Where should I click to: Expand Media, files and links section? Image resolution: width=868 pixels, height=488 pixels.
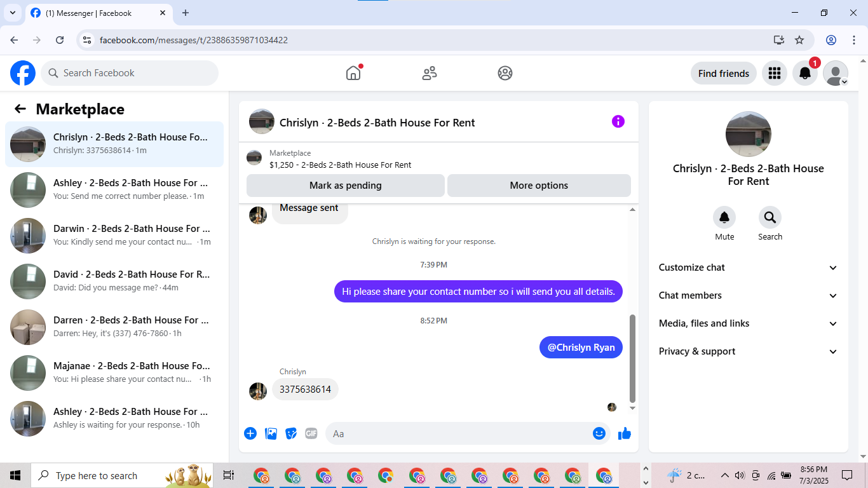(749, 323)
